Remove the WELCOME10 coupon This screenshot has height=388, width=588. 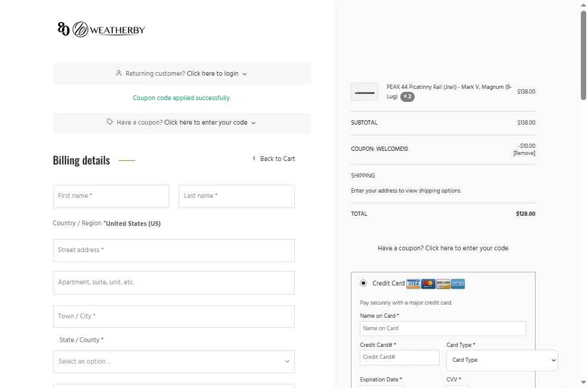(x=524, y=153)
